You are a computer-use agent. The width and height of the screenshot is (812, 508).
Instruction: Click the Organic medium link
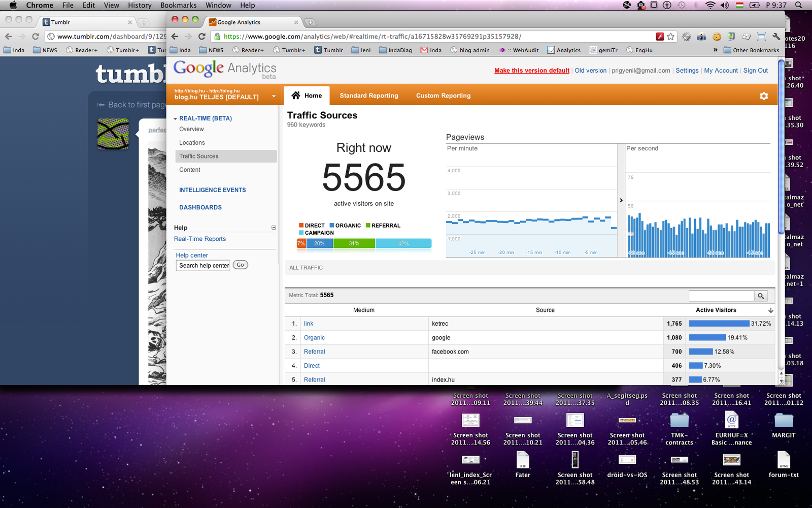pyautogui.click(x=314, y=338)
